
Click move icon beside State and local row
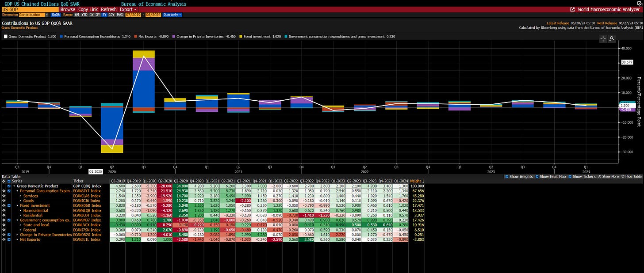(x=4, y=225)
